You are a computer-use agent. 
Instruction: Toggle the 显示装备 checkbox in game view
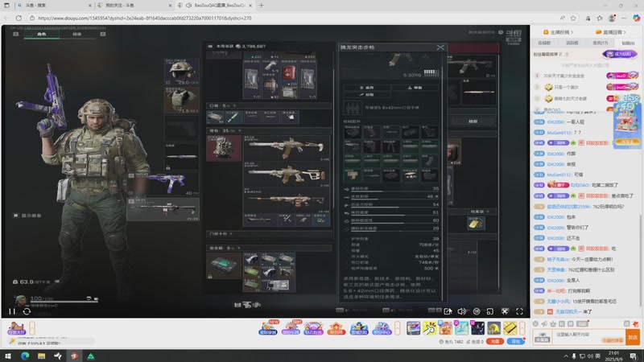15,215
